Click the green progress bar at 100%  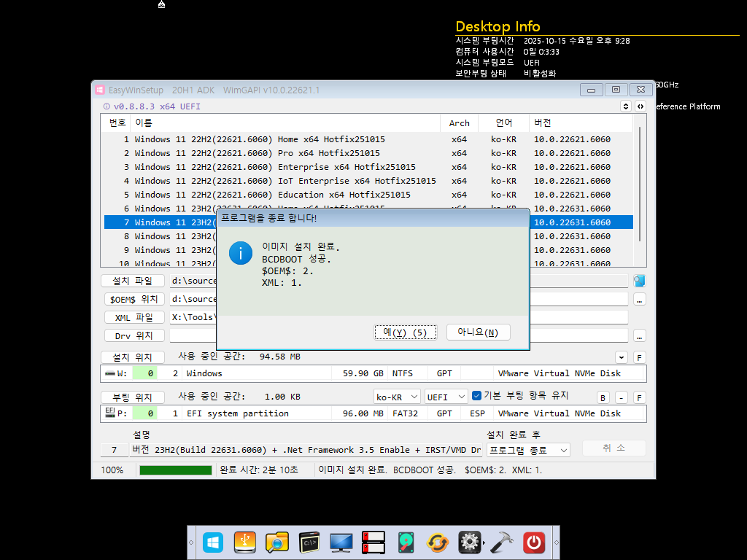(x=175, y=470)
